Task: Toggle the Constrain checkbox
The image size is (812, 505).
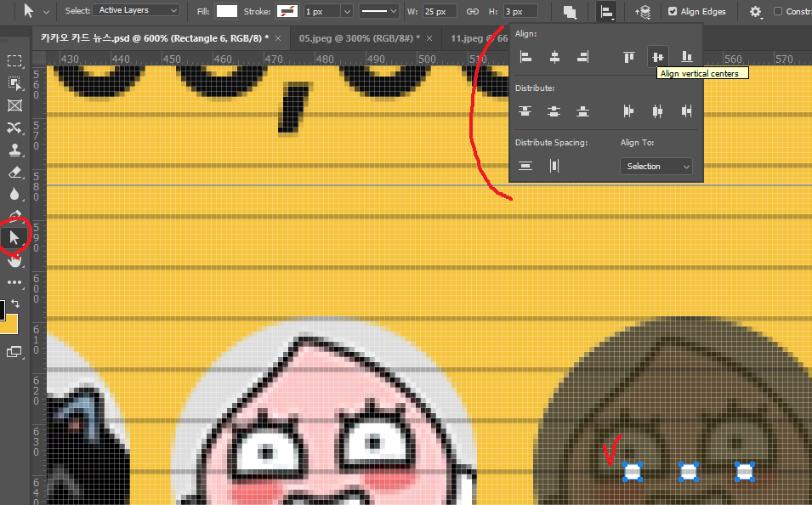Action: point(778,11)
